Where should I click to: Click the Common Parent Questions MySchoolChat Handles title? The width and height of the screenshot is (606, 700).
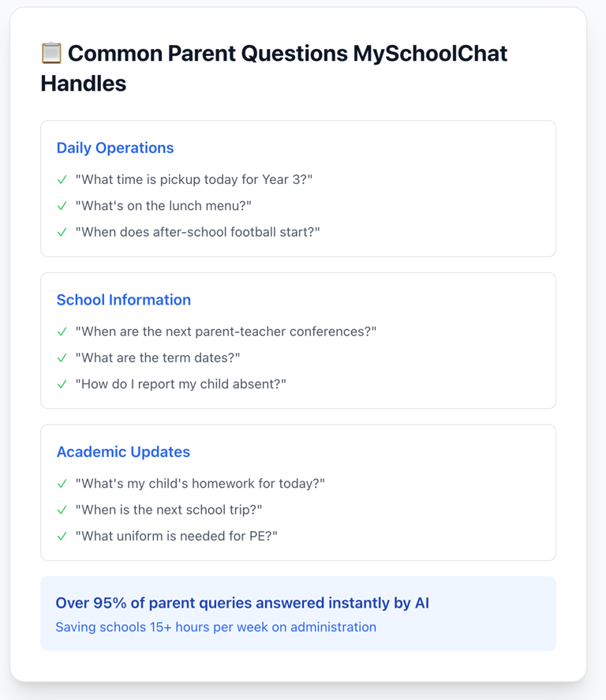[274, 69]
